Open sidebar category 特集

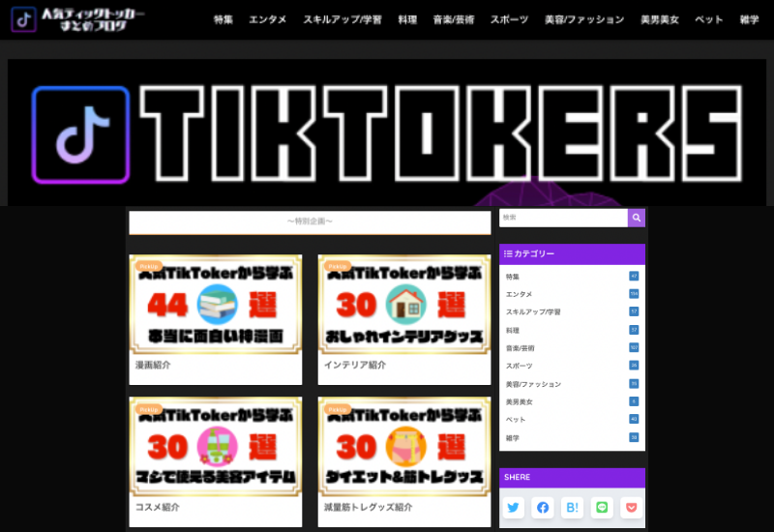click(x=572, y=277)
